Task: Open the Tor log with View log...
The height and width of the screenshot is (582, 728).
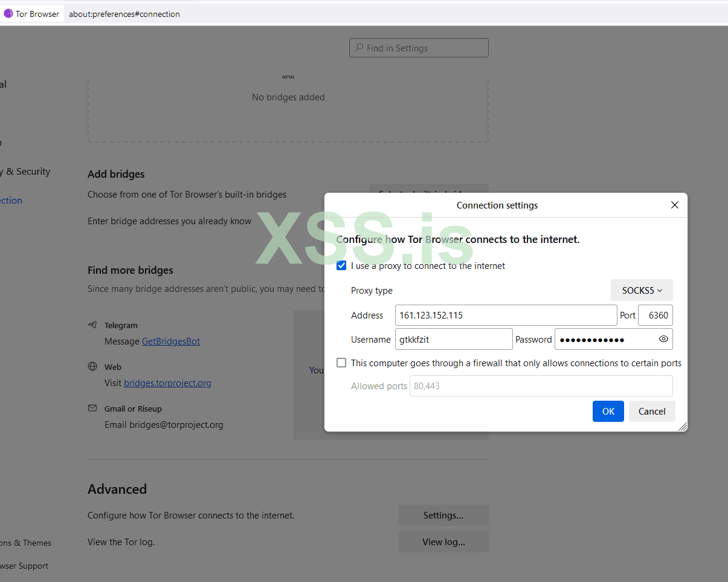Action: tap(443, 542)
